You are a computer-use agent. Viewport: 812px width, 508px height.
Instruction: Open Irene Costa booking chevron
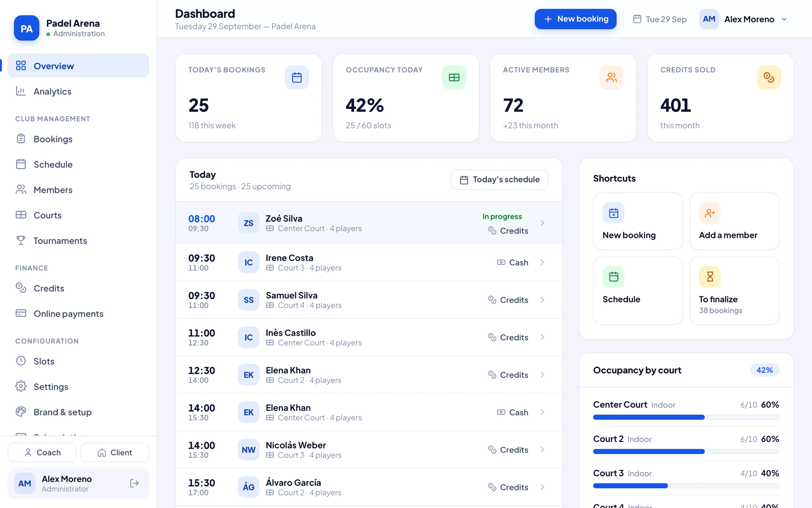click(542, 262)
